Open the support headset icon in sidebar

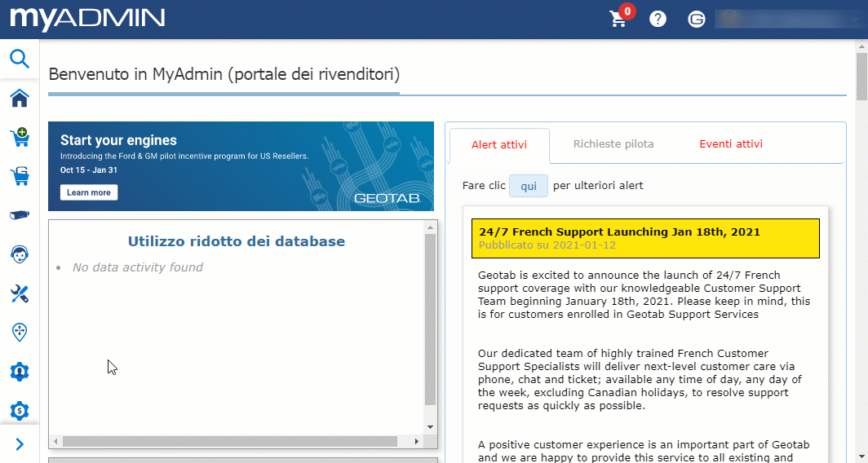(x=20, y=254)
